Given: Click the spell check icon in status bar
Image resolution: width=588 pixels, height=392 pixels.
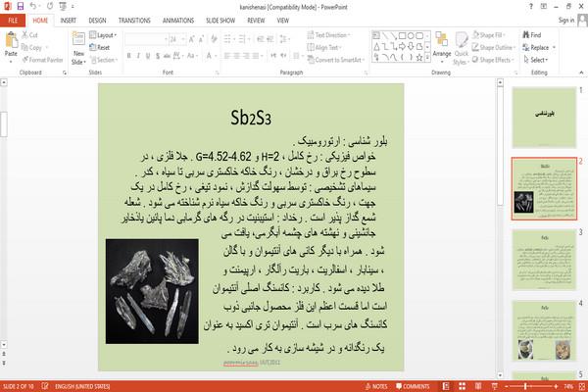Looking at the screenshot, I should (x=45, y=386).
